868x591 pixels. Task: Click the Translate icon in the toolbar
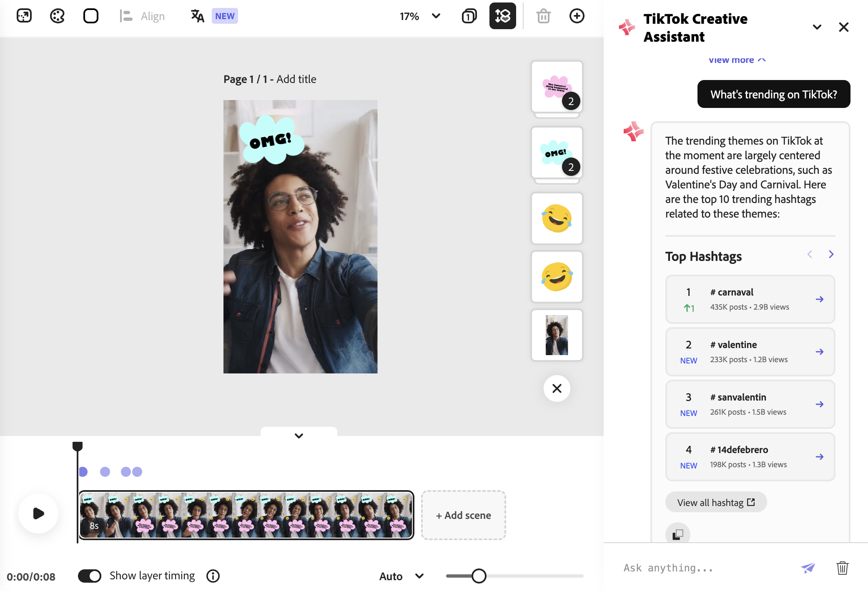197,16
